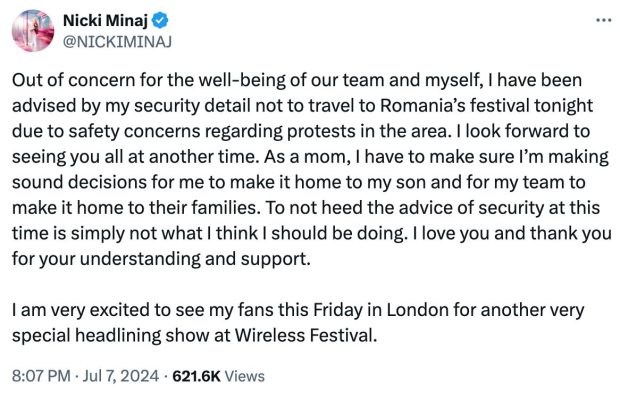Click 'I love you and thank you'
This screenshot has height=399, width=620.
[x=512, y=233]
